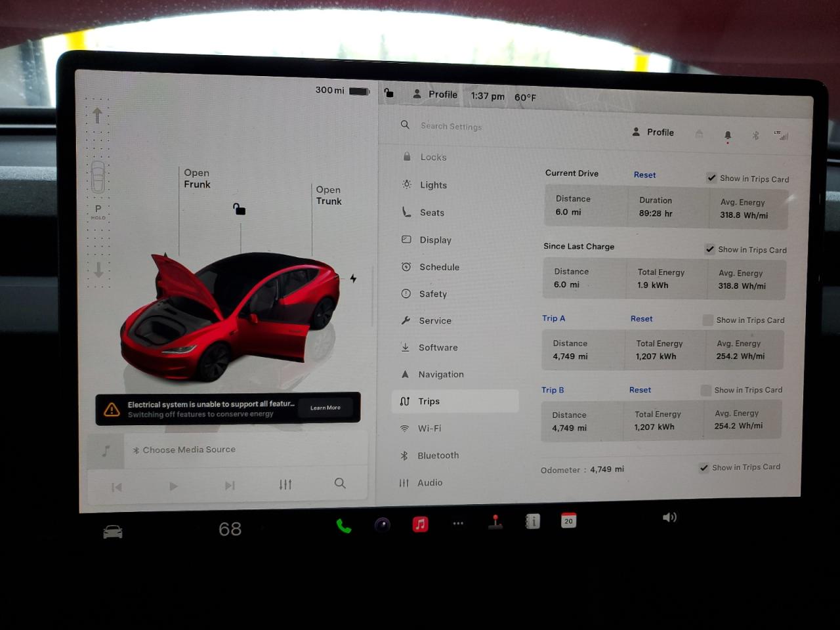This screenshot has height=630, width=840.
Task: Open the Calendar app
Action: [x=568, y=520]
